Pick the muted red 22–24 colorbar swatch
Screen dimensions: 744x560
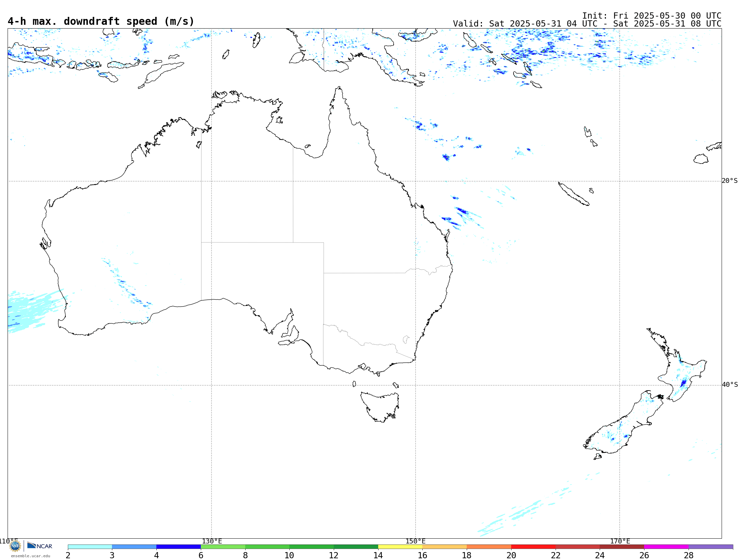tap(578, 547)
